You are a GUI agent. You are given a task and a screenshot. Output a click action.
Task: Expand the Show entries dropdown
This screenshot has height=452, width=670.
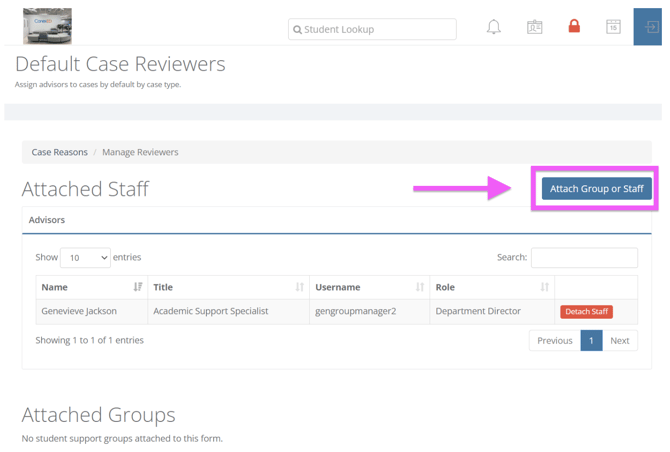click(85, 258)
